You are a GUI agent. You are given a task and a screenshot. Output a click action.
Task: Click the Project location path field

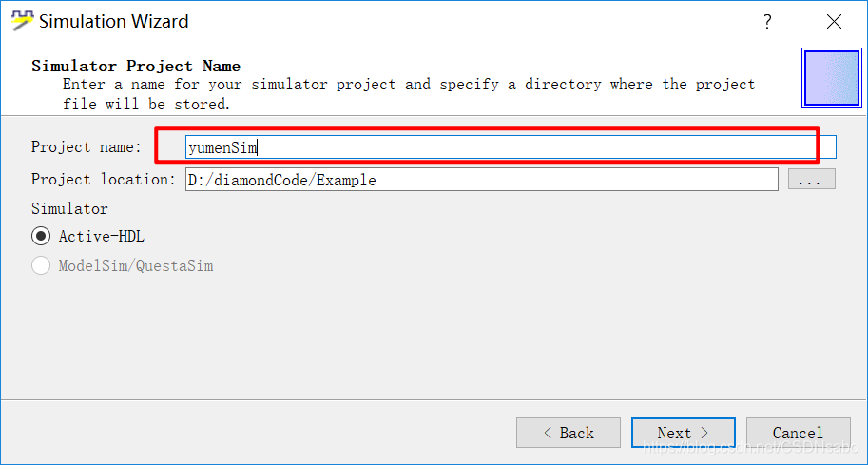point(482,180)
